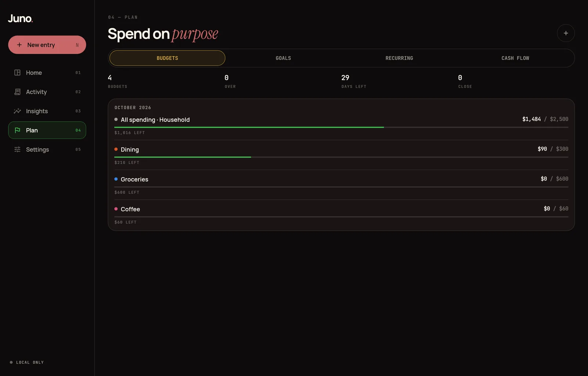The image size is (588, 376).
Task: Open the Groceries budget row
Action: pyautogui.click(x=341, y=185)
